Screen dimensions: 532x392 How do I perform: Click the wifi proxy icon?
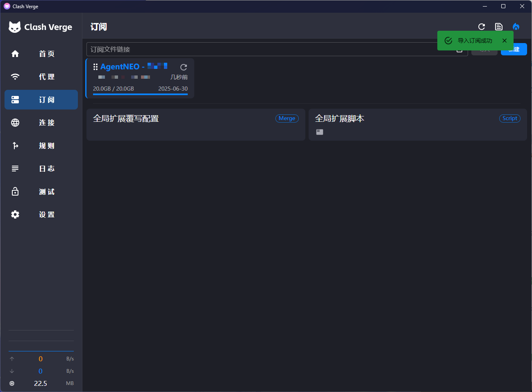pos(15,77)
